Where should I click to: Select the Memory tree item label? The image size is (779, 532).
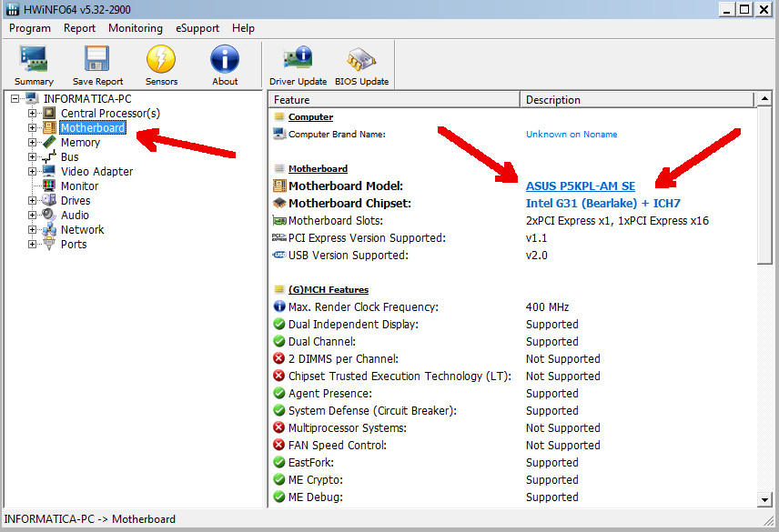80,143
